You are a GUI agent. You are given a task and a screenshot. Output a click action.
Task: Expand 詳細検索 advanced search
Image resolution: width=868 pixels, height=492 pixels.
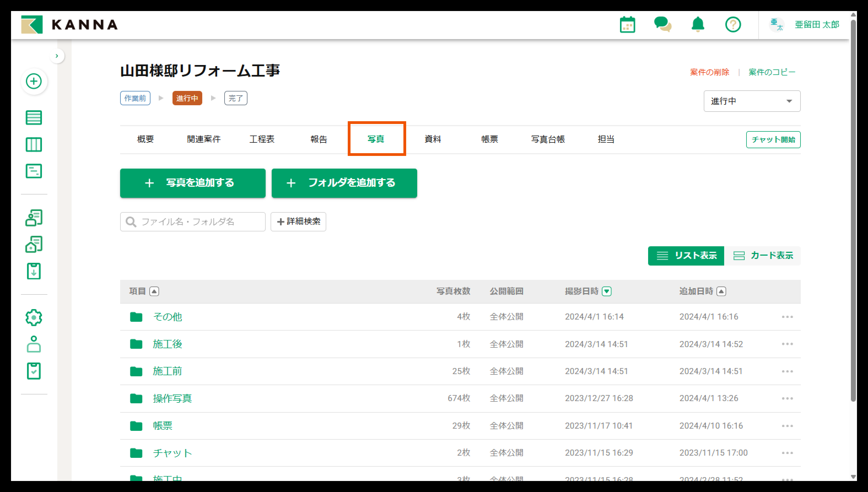coord(298,222)
